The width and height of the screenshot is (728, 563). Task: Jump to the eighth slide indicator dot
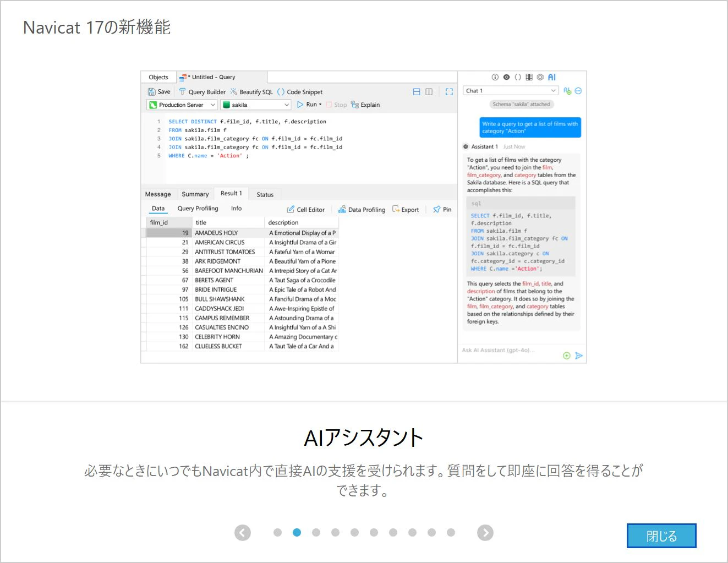click(x=412, y=533)
